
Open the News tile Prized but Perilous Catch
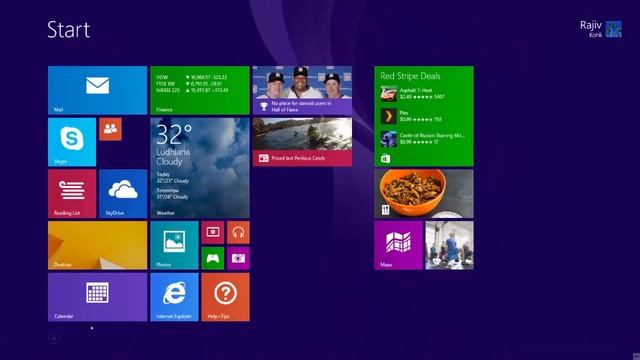[302, 142]
